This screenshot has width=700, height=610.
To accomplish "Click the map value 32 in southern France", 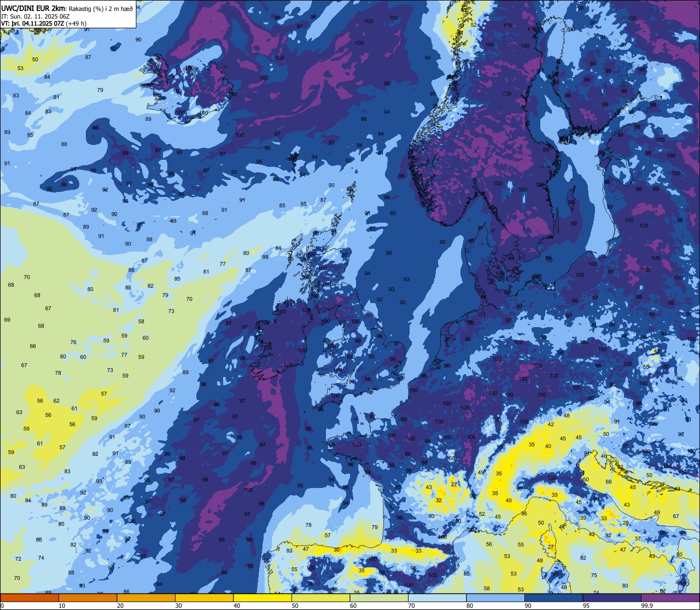I will tap(439, 501).
